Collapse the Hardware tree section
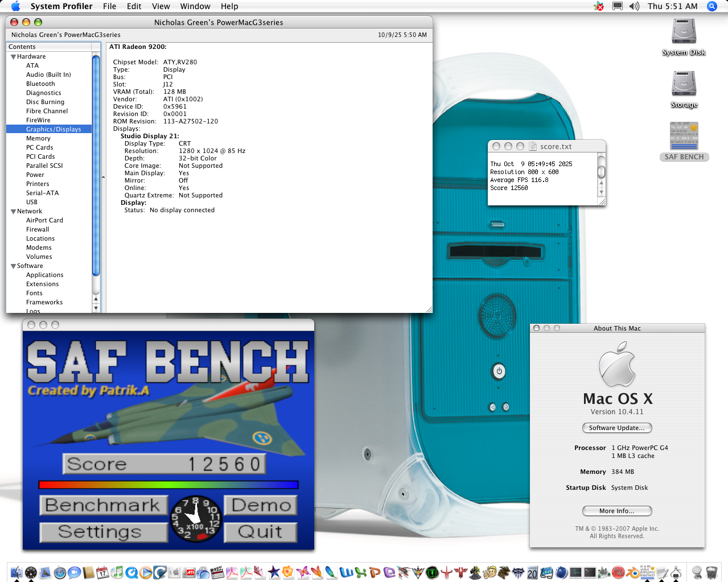The image size is (728, 582). (x=13, y=57)
